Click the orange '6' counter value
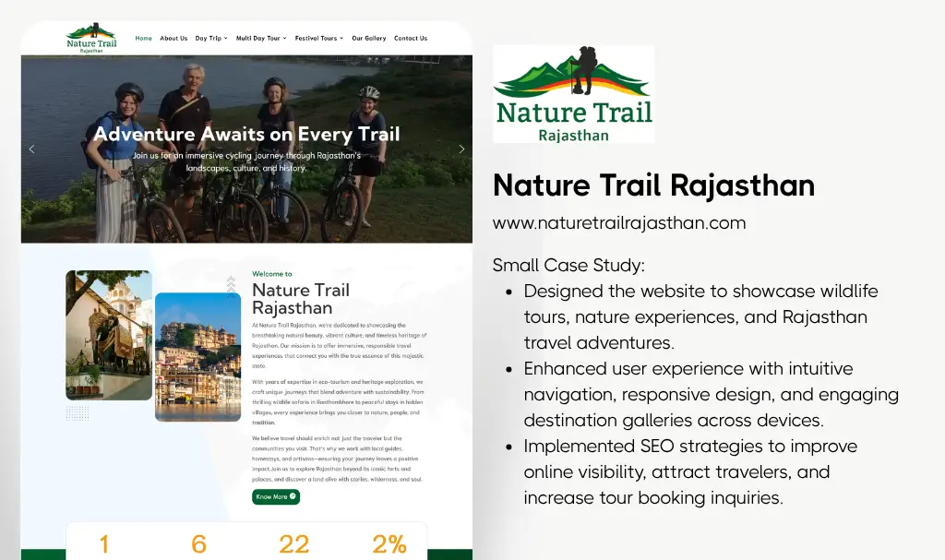 click(199, 544)
